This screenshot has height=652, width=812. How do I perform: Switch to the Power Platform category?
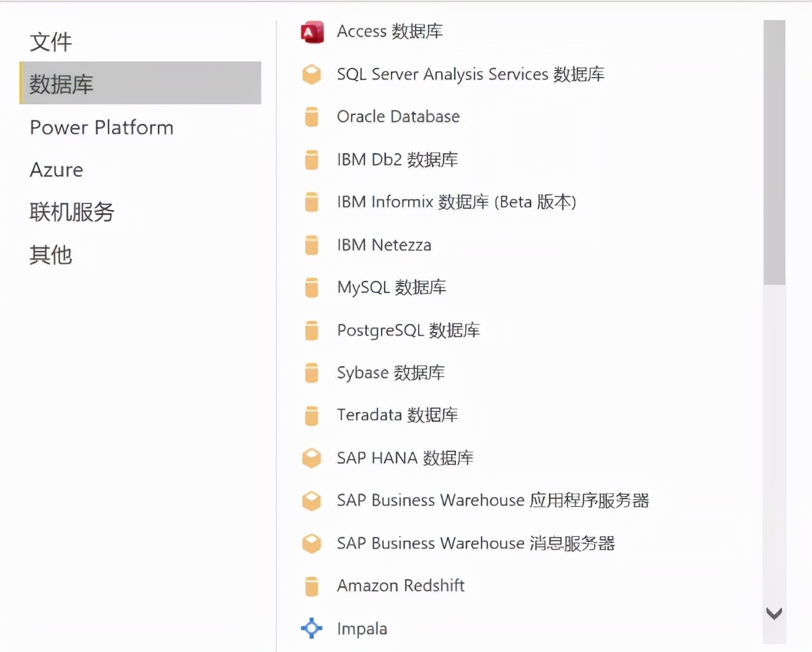(101, 127)
